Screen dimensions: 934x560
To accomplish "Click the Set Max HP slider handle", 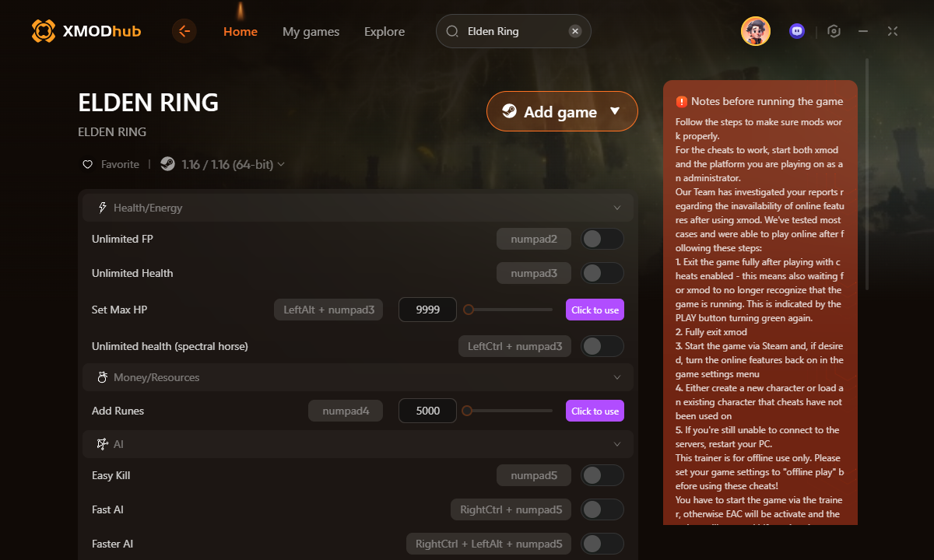I will (x=469, y=310).
